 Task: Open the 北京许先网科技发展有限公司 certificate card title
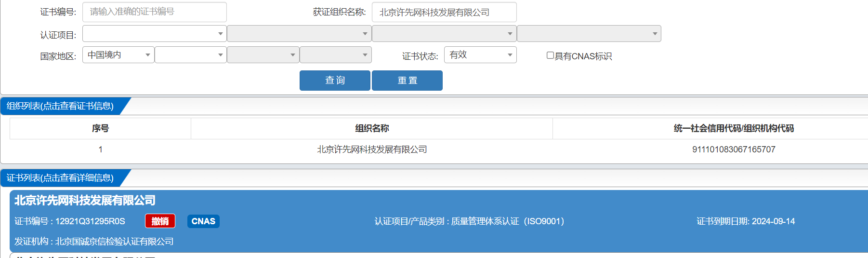[85, 200]
